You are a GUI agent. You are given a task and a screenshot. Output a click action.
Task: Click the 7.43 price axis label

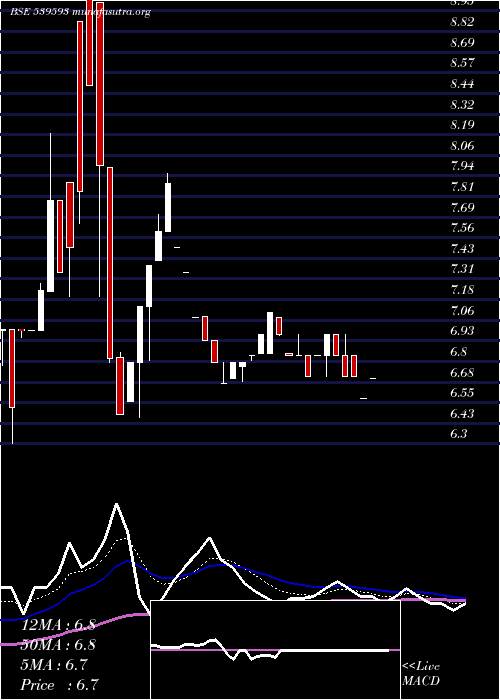click(x=462, y=248)
